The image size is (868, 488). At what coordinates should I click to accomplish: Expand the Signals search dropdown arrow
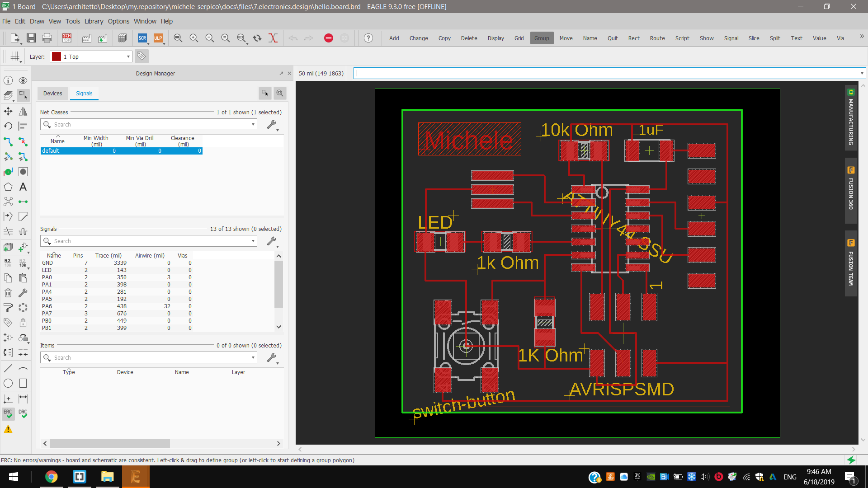pyautogui.click(x=253, y=241)
